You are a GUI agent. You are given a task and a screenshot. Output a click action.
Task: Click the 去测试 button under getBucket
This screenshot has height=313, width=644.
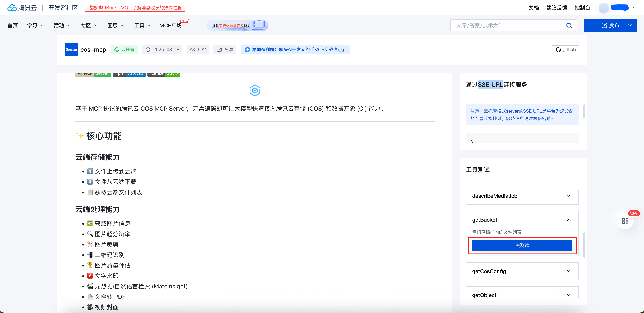click(x=522, y=245)
